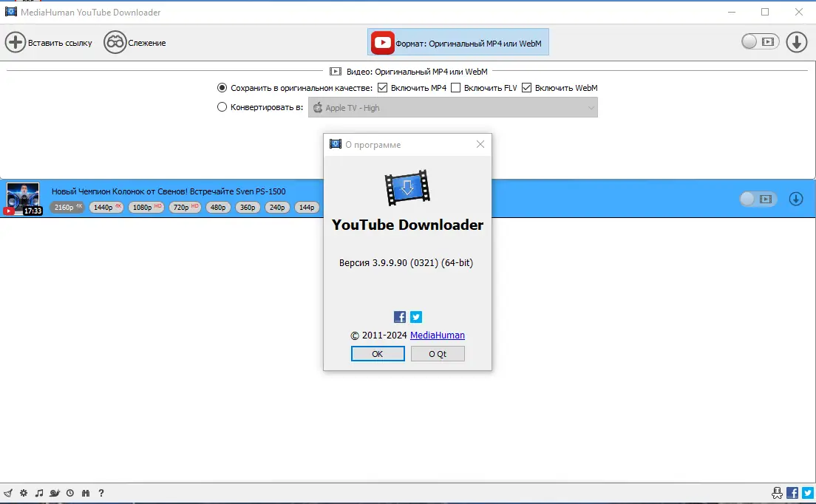Screen dimensions: 816x504
Task: Click video title Новый Чемпион Колонок от Свенов
Action: [168, 191]
